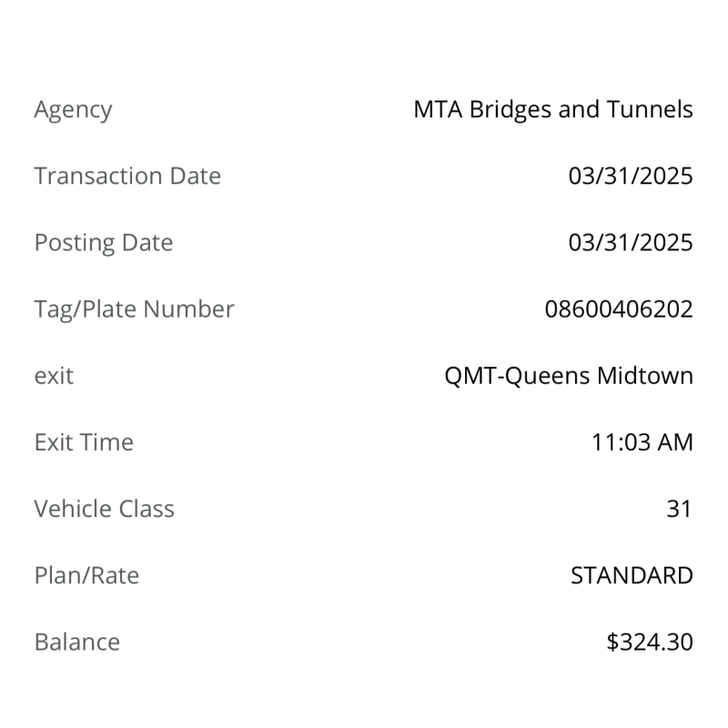Select the Posting Date value 03/31/2025
Screen dimensions: 728x728
coord(631,243)
